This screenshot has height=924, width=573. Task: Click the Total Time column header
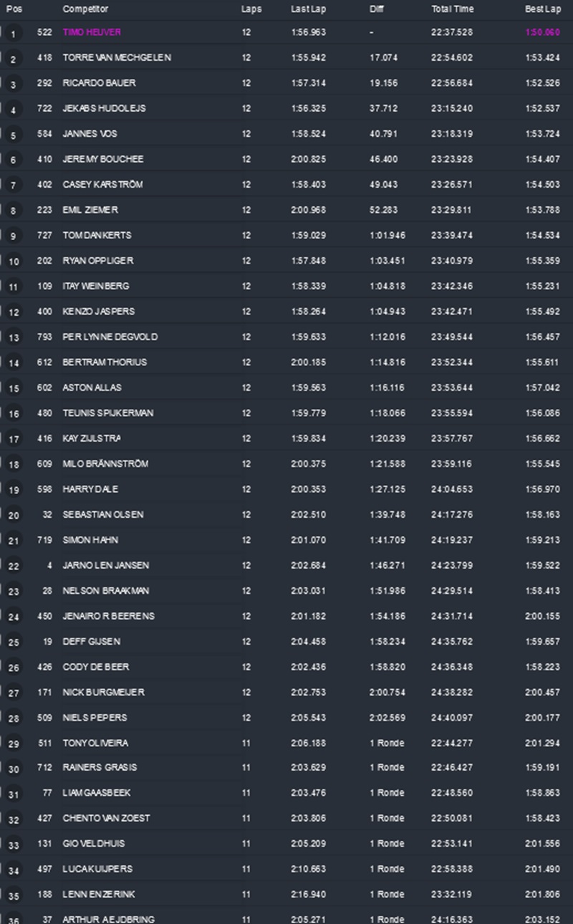click(x=451, y=9)
